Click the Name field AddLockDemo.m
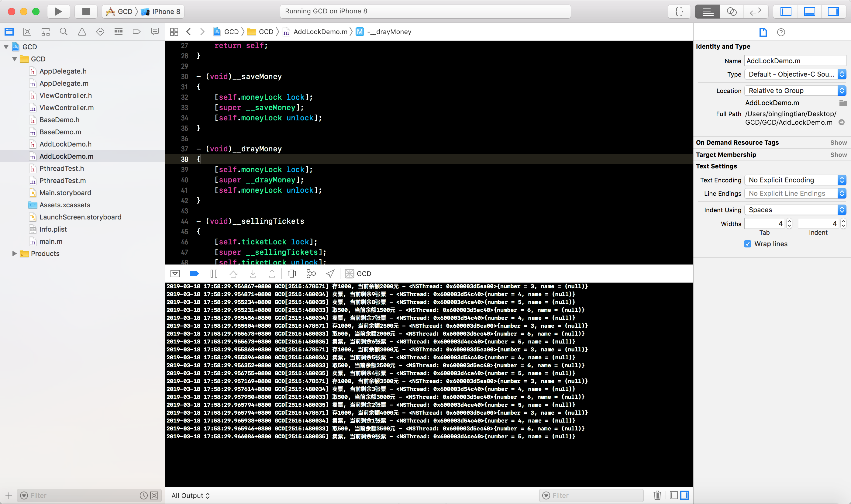 pos(795,61)
